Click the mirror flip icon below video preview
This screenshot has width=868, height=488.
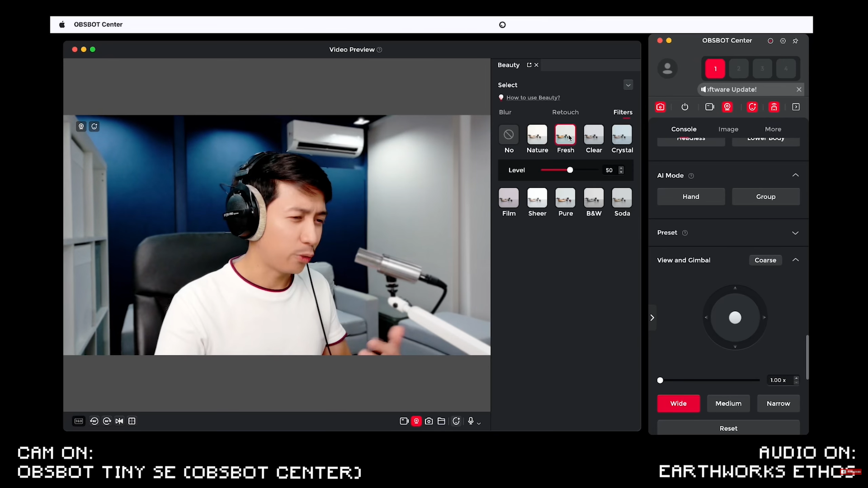coord(119,421)
